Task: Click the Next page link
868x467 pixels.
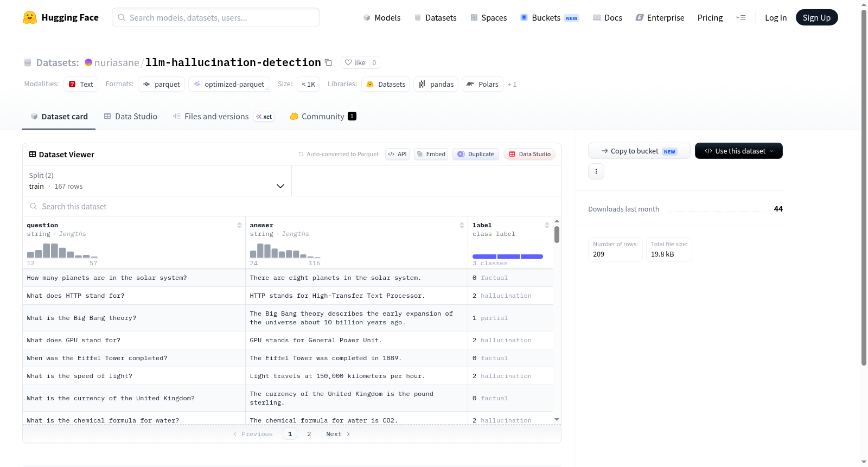Action: click(338, 434)
